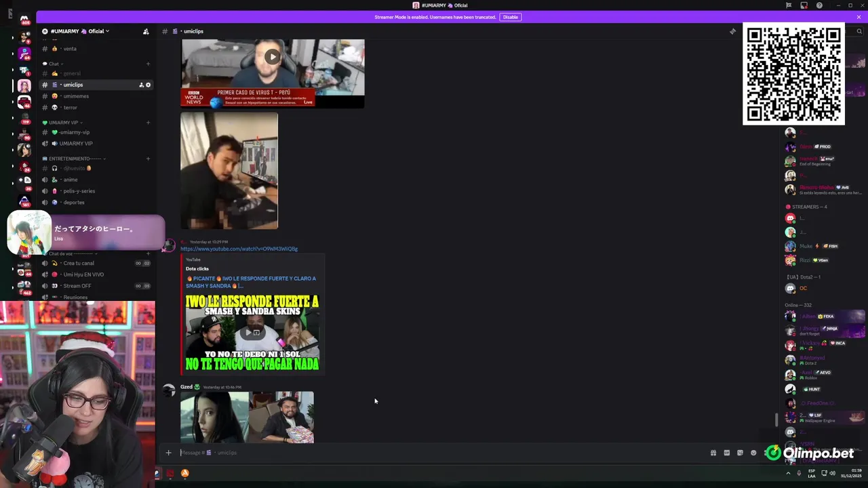Open the gift icon in message bar
Viewport: 868px width, 488px height.
pyautogui.click(x=713, y=453)
